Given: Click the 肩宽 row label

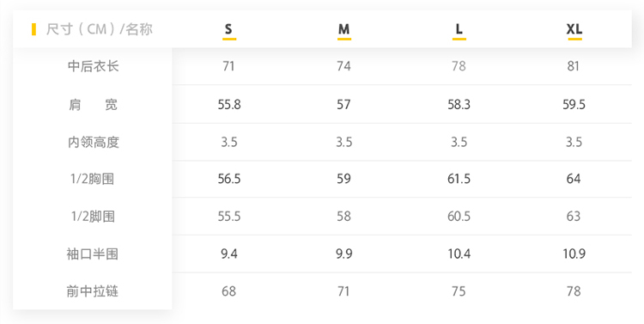Looking at the screenshot, I should (x=94, y=105).
